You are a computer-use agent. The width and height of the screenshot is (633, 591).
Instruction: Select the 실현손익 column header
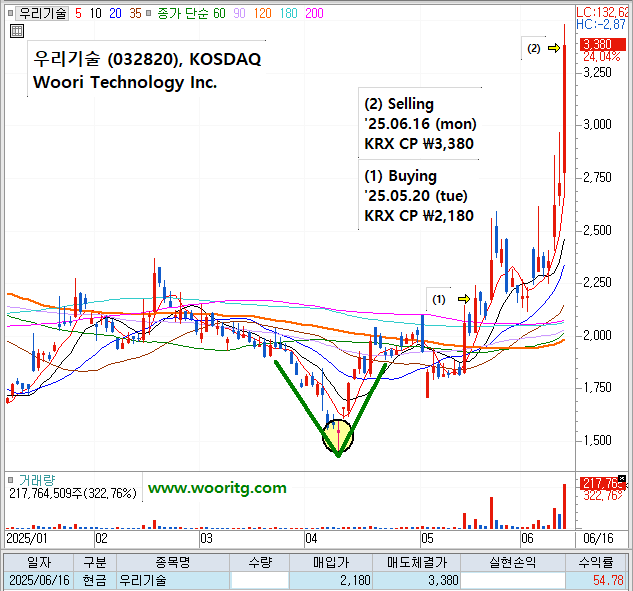[513, 562]
